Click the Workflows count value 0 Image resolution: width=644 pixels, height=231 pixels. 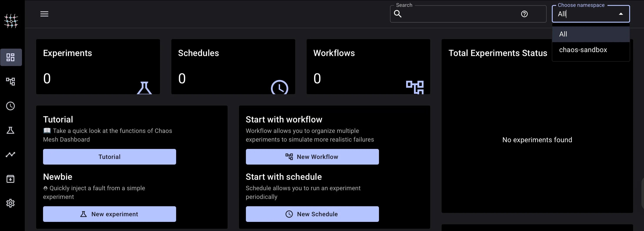coord(317,78)
